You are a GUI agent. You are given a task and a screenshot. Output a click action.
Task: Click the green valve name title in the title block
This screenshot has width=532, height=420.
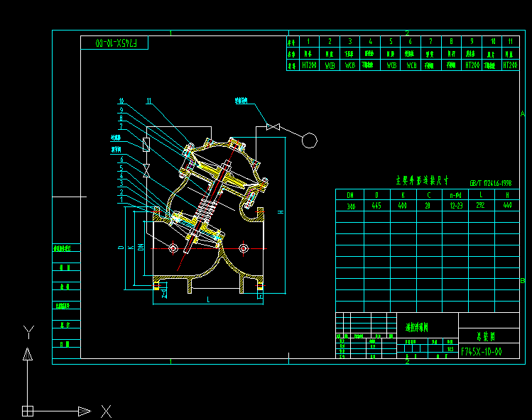[417, 327]
